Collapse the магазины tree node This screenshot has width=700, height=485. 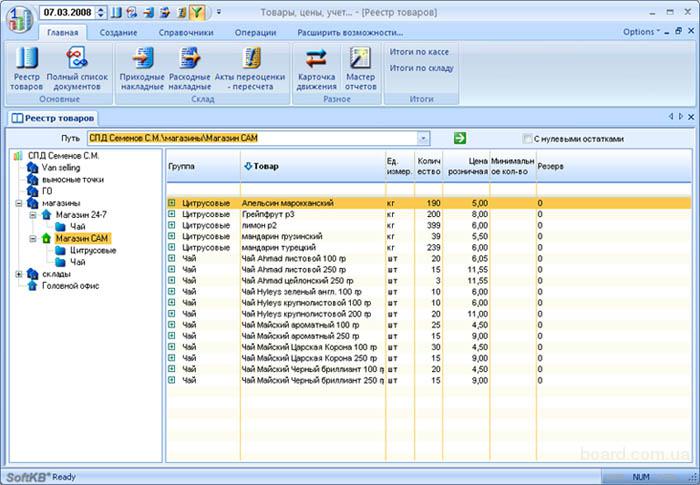pyautogui.click(x=18, y=203)
